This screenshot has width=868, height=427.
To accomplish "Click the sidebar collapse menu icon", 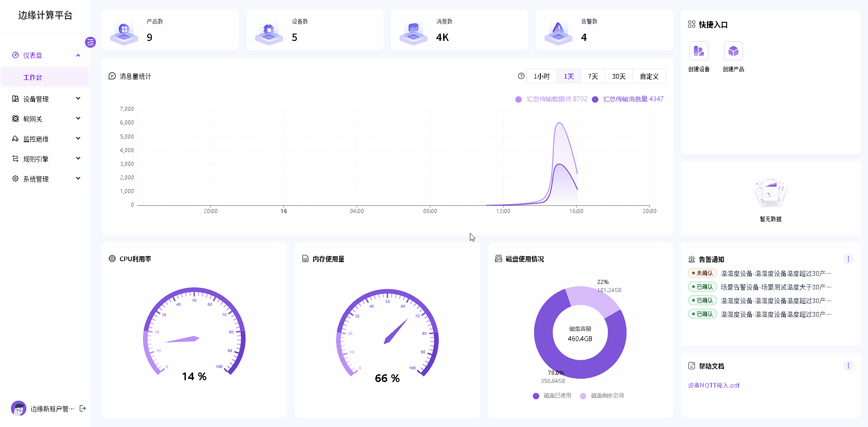I will point(90,42).
